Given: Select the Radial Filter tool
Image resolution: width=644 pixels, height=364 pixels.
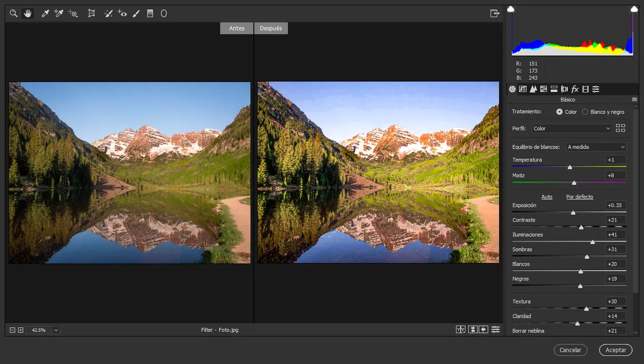Looking at the screenshot, I should (x=164, y=14).
